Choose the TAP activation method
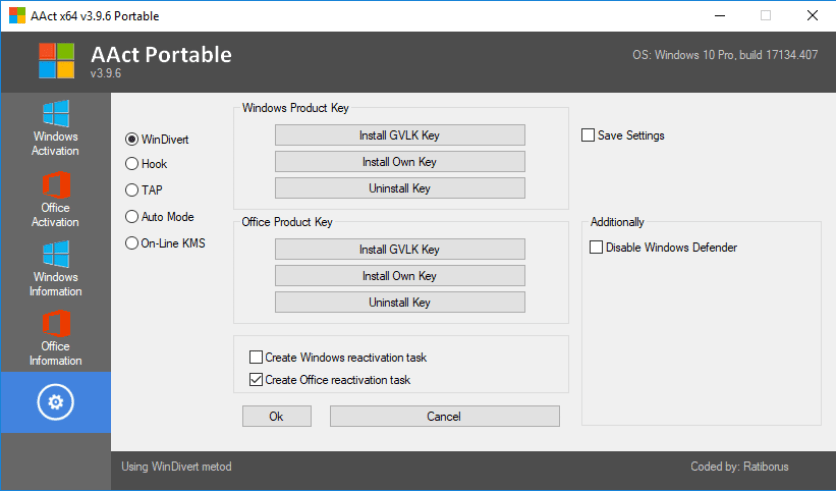The width and height of the screenshot is (836, 491). [x=132, y=190]
